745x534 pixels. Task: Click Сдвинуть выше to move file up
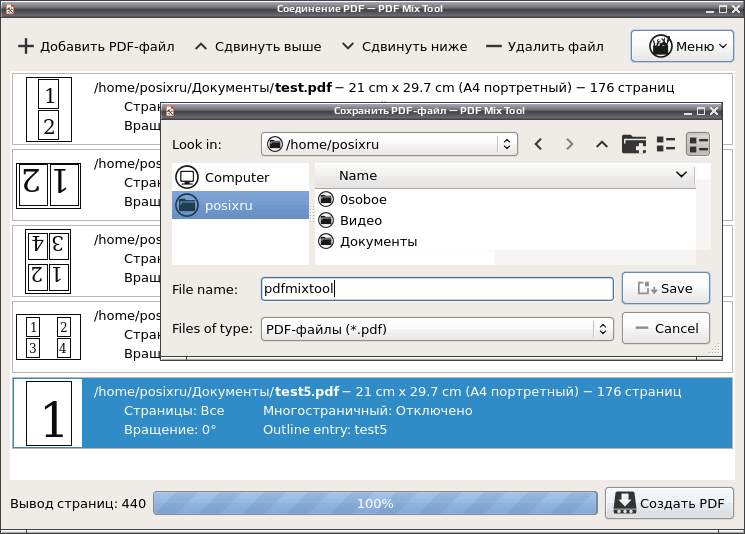tap(258, 47)
